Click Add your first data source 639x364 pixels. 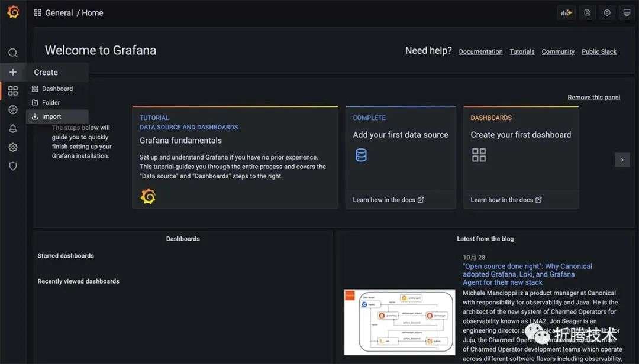(x=401, y=135)
